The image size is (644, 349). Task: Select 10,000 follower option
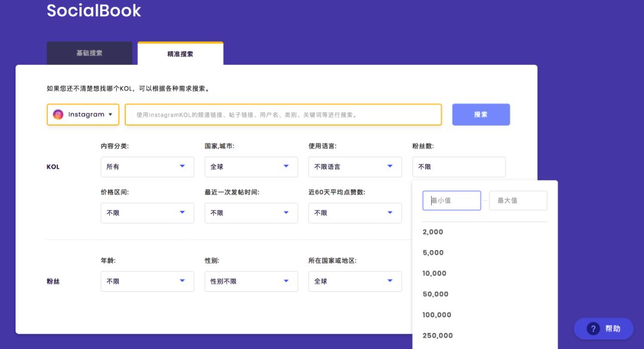point(435,273)
